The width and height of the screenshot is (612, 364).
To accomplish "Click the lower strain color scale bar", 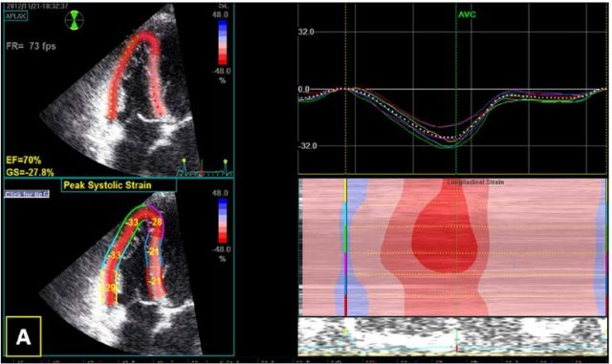I will [223, 222].
